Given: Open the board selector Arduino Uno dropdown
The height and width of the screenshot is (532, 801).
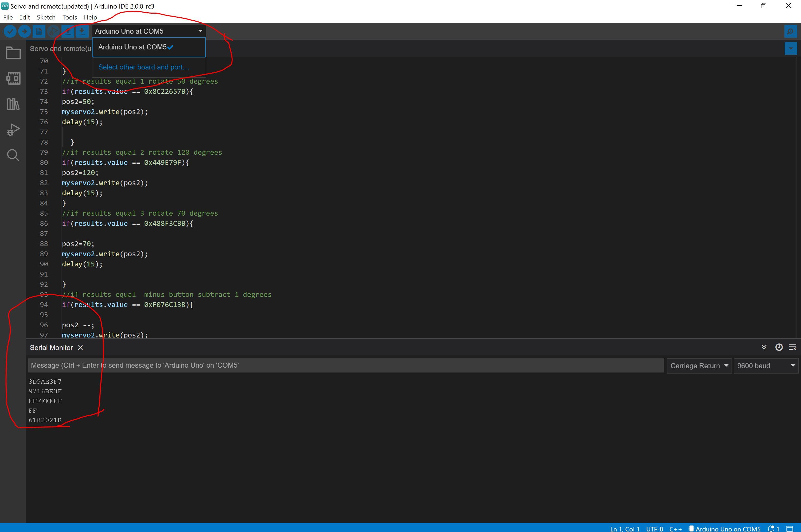Looking at the screenshot, I should pyautogui.click(x=149, y=31).
